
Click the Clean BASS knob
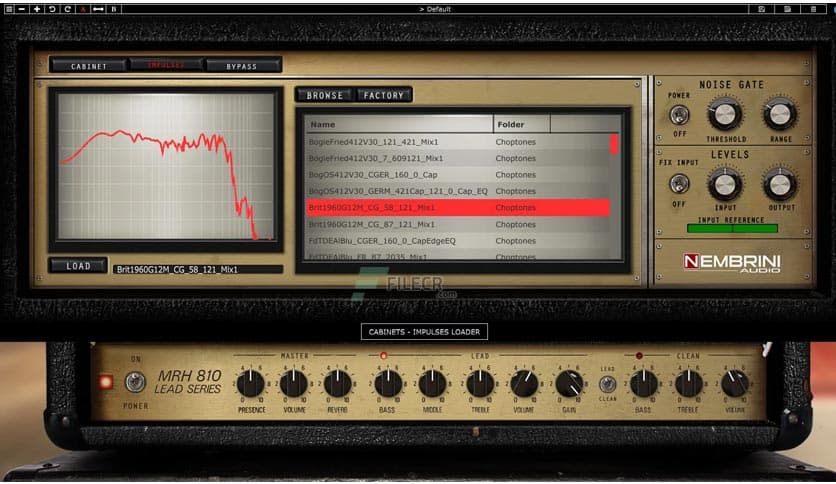(644, 384)
